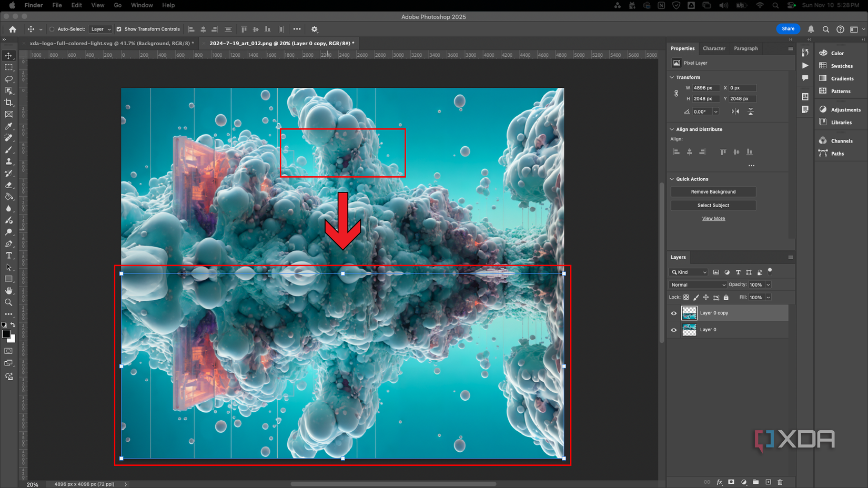Open the options bar settings gear
The image size is (868, 488).
point(315,29)
